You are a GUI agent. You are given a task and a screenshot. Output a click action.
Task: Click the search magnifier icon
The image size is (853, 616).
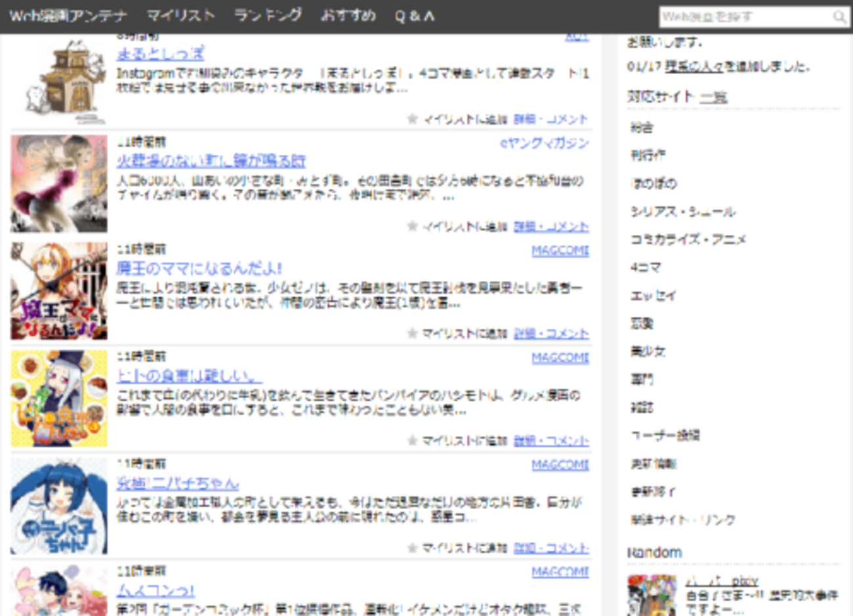(x=839, y=17)
